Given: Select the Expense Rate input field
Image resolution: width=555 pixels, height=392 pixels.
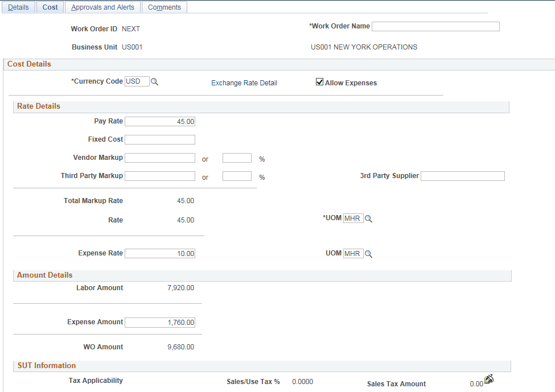Looking at the screenshot, I should (160, 253).
